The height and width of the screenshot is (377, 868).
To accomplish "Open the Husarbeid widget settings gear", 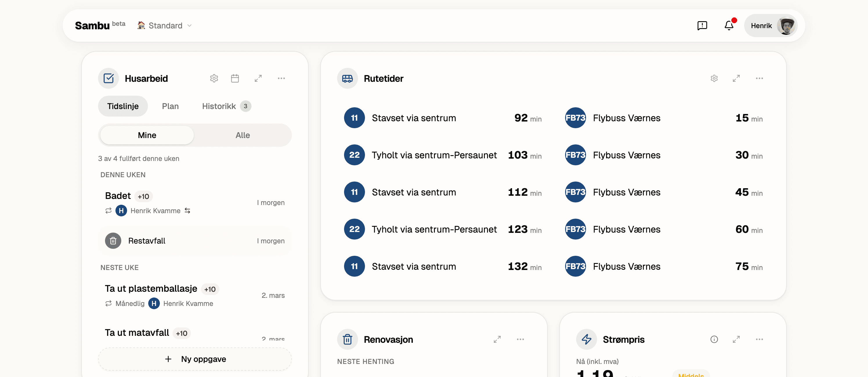I will point(214,78).
